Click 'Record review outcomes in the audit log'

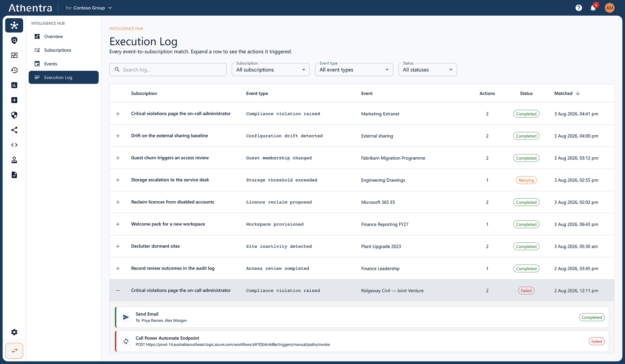tap(173, 268)
